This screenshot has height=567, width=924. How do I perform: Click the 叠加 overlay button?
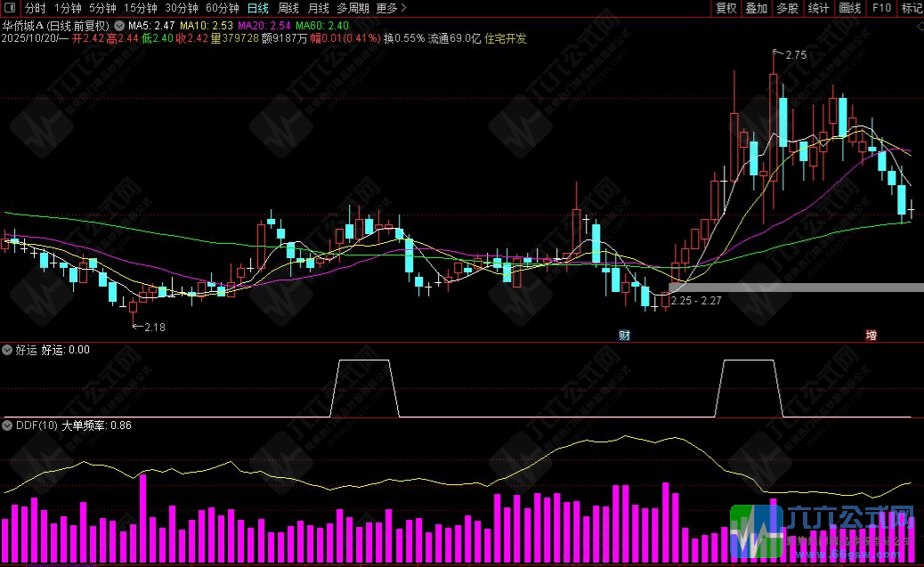[x=757, y=8]
